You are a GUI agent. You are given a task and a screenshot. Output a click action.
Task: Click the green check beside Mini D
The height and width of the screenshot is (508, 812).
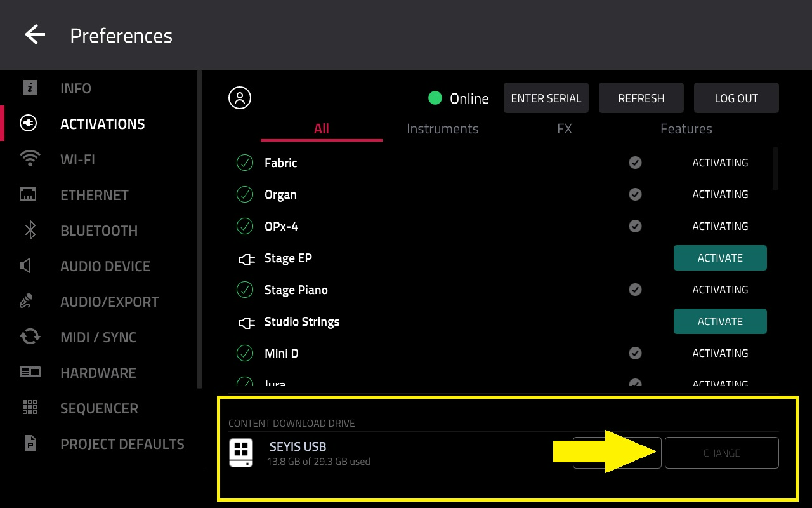tap(245, 353)
